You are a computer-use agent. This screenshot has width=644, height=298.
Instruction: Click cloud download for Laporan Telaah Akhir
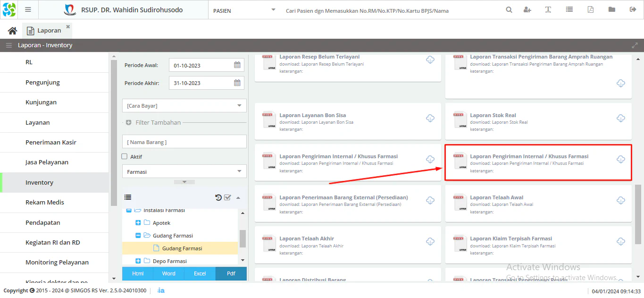430,241
